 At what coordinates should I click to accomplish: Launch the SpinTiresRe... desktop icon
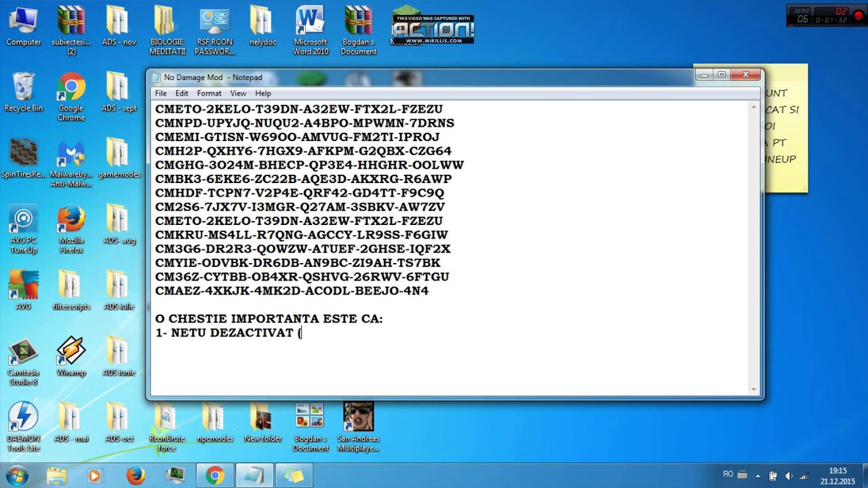(23, 159)
